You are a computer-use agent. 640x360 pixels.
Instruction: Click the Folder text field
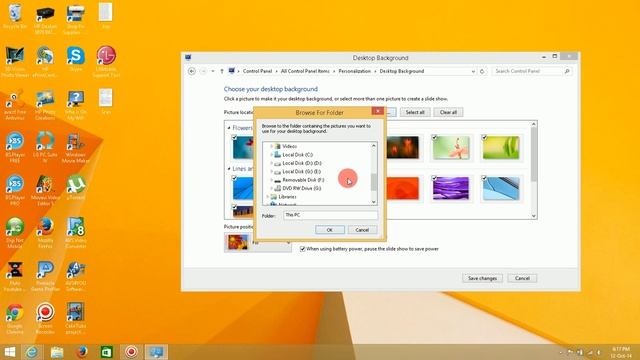(330, 215)
